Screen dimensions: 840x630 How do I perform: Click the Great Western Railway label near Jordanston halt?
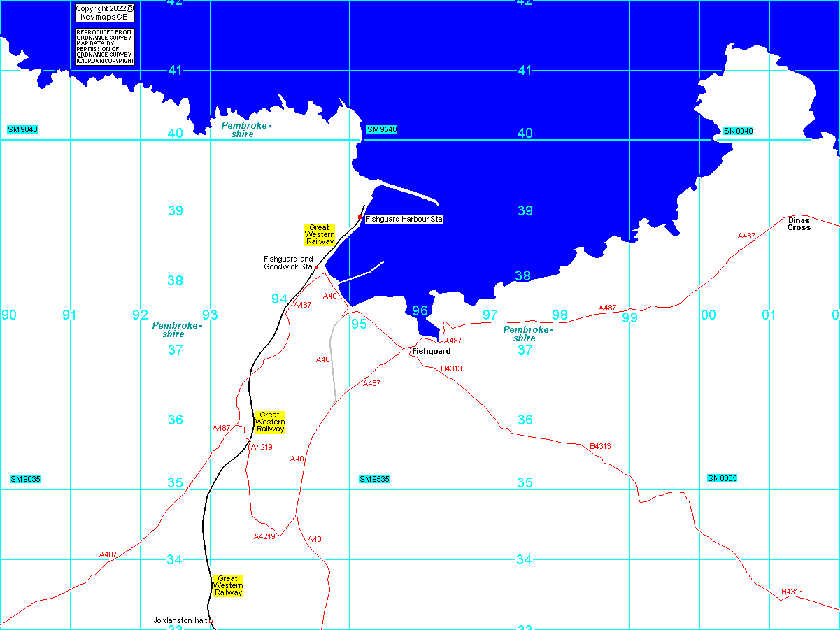point(228,585)
